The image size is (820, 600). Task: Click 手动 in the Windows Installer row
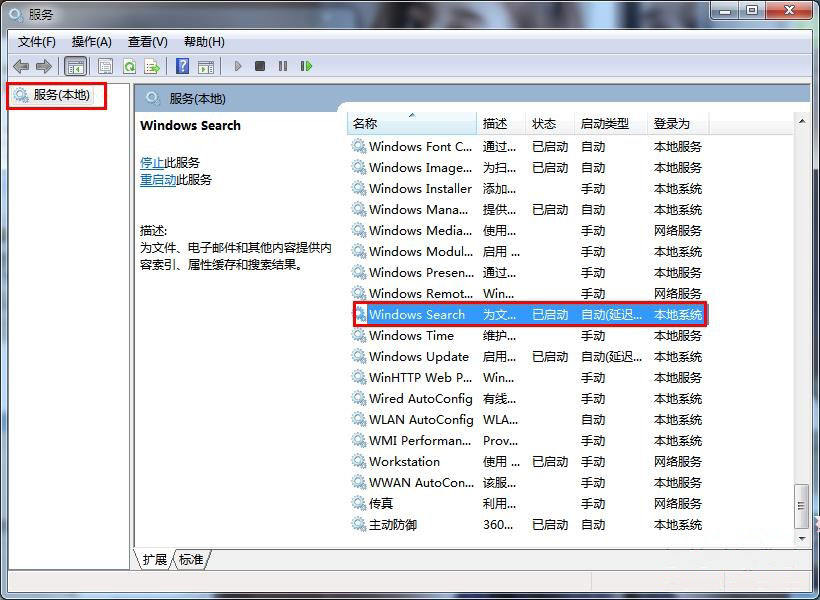593,188
